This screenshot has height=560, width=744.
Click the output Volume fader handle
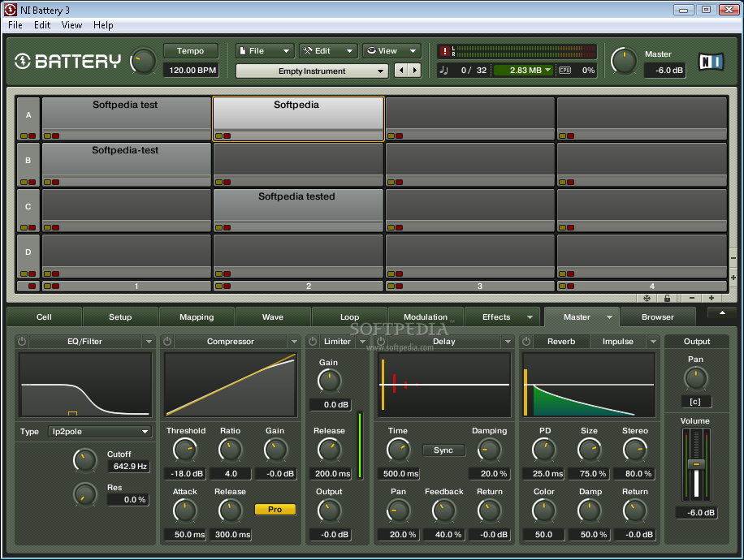pos(696,463)
